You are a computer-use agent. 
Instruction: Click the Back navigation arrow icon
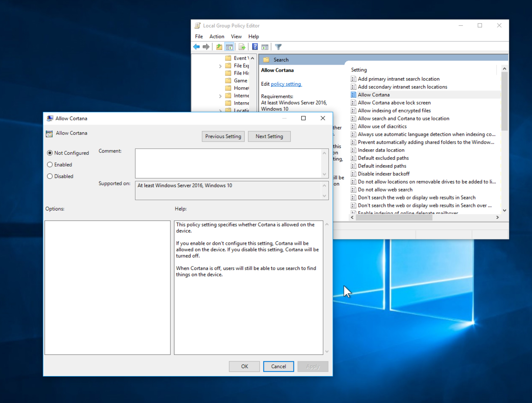pyautogui.click(x=197, y=47)
